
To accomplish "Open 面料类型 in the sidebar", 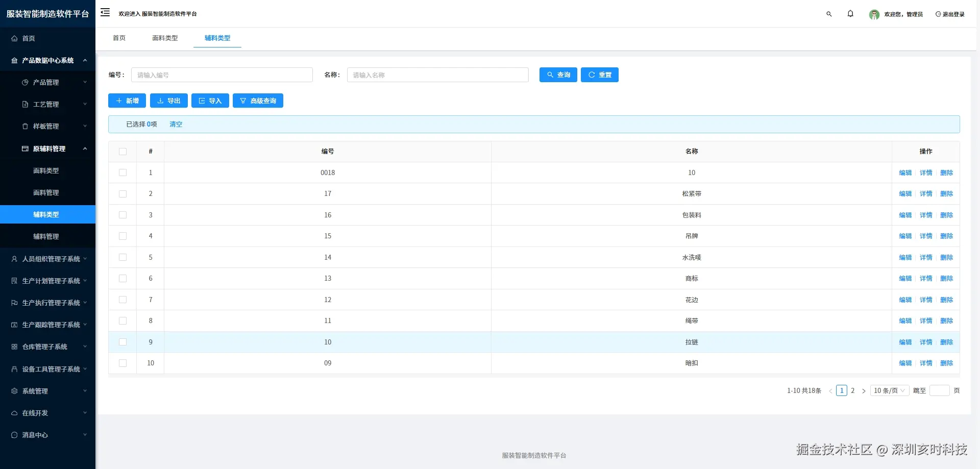I will [x=46, y=170].
